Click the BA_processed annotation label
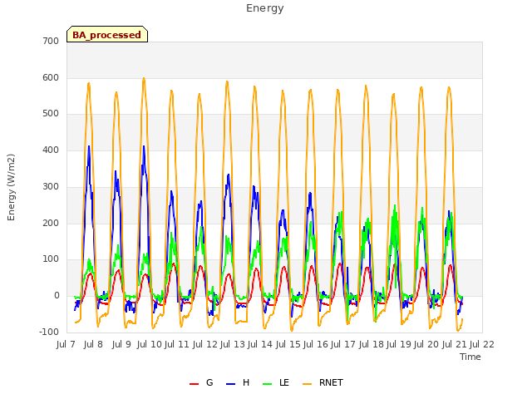 (107, 35)
